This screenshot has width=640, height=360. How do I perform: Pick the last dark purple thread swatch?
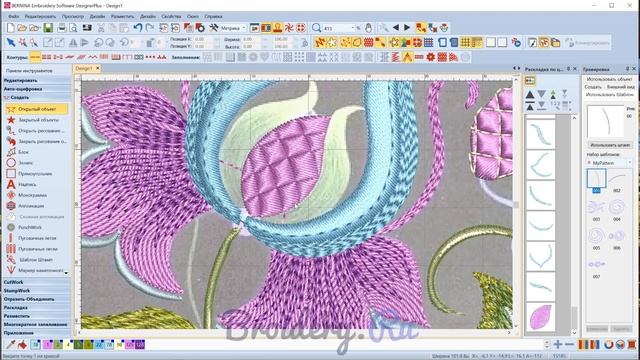[140, 345]
